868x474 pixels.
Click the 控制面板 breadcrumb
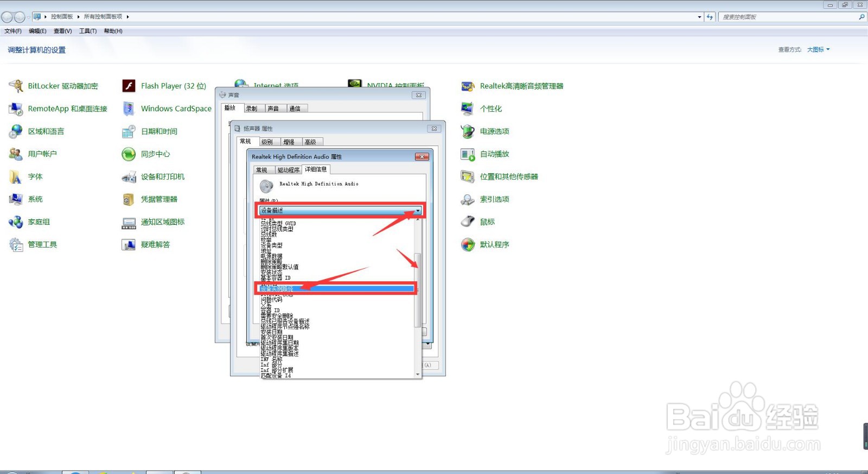click(x=62, y=17)
